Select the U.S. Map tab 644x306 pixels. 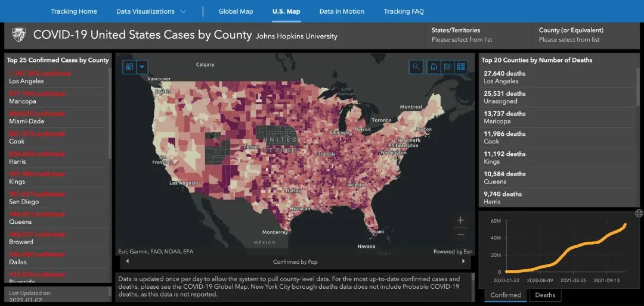coord(286,11)
